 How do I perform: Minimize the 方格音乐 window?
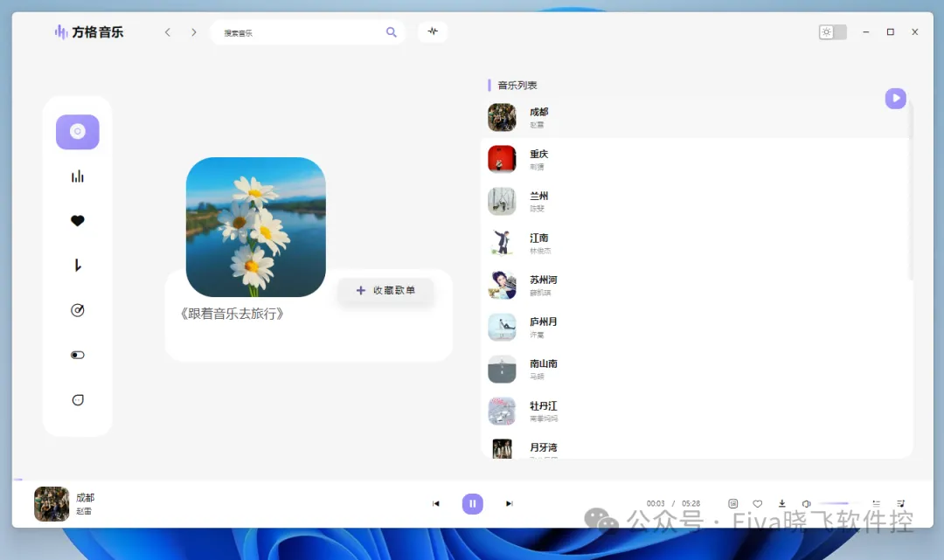tap(865, 31)
